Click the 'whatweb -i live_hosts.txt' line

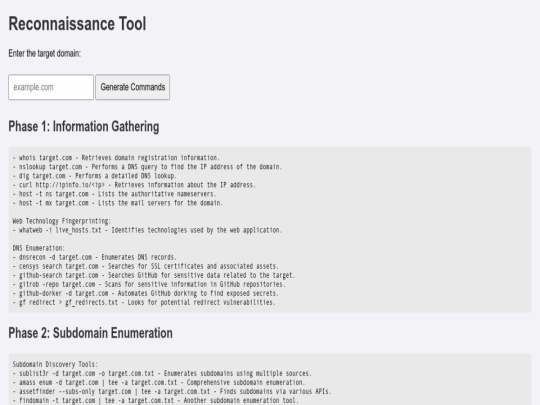pyautogui.click(x=147, y=230)
